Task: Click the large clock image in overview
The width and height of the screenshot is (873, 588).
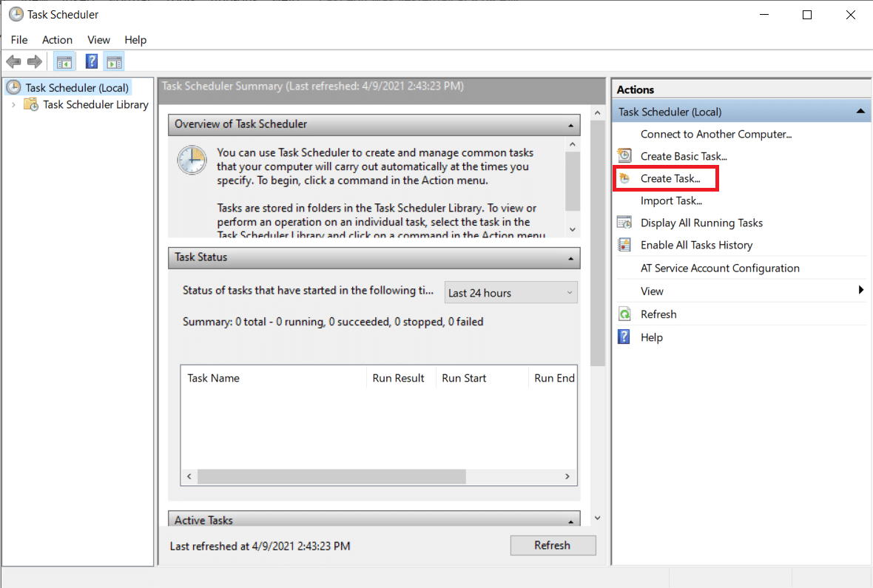Action: pyautogui.click(x=192, y=160)
